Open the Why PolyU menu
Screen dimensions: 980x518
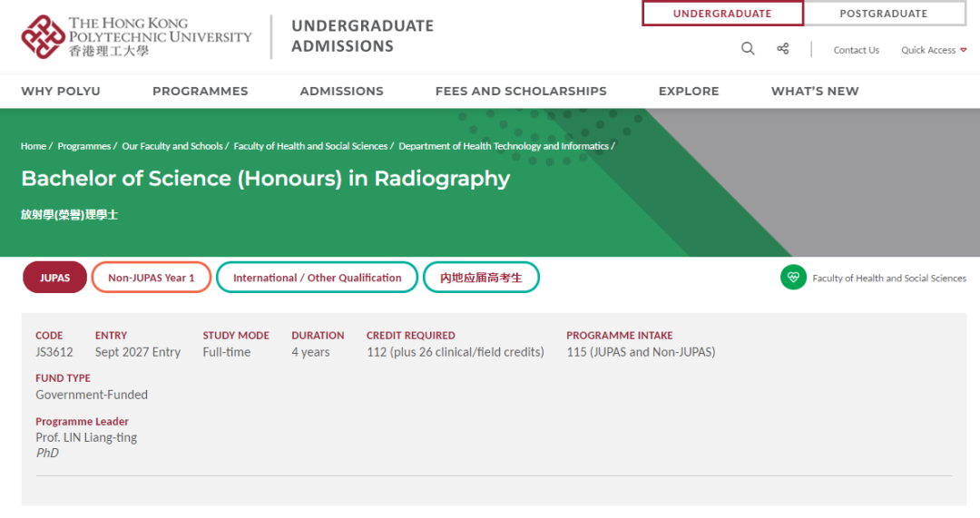pos(61,92)
